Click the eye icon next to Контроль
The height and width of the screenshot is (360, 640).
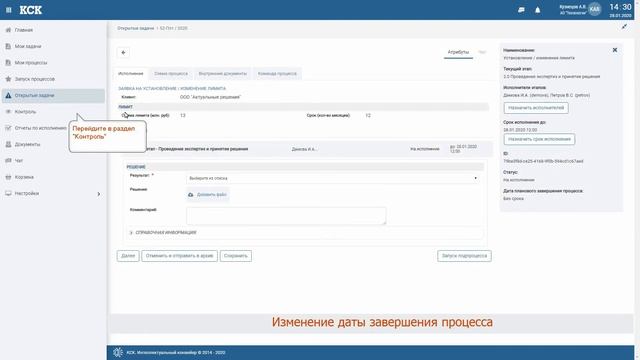(8, 111)
